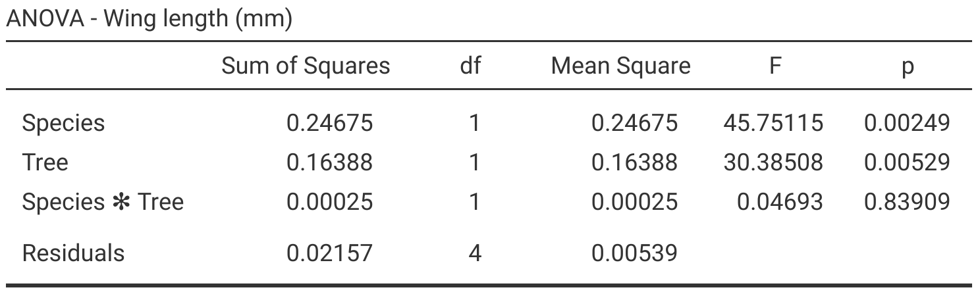Click the Residuals row label

[73, 253]
